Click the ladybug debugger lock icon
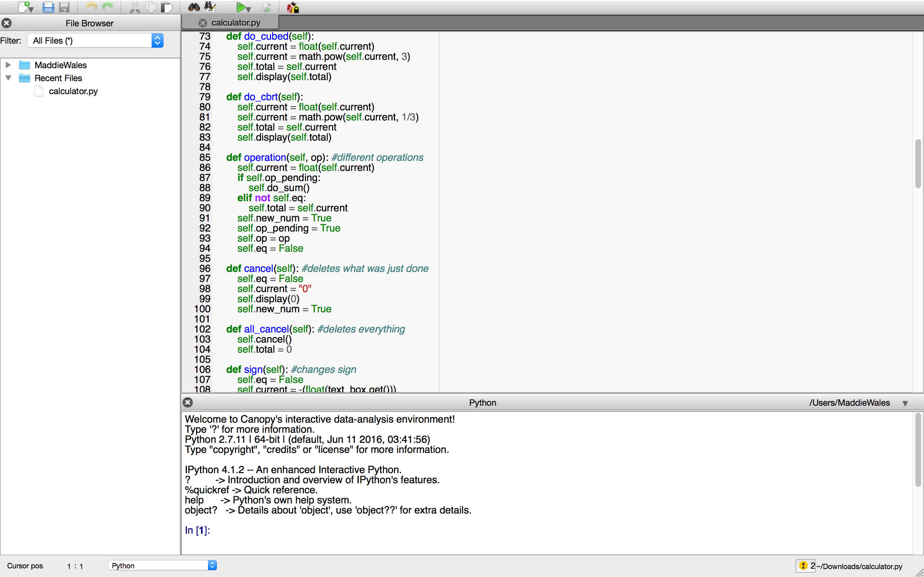924x577 pixels. pyautogui.click(x=293, y=7)
